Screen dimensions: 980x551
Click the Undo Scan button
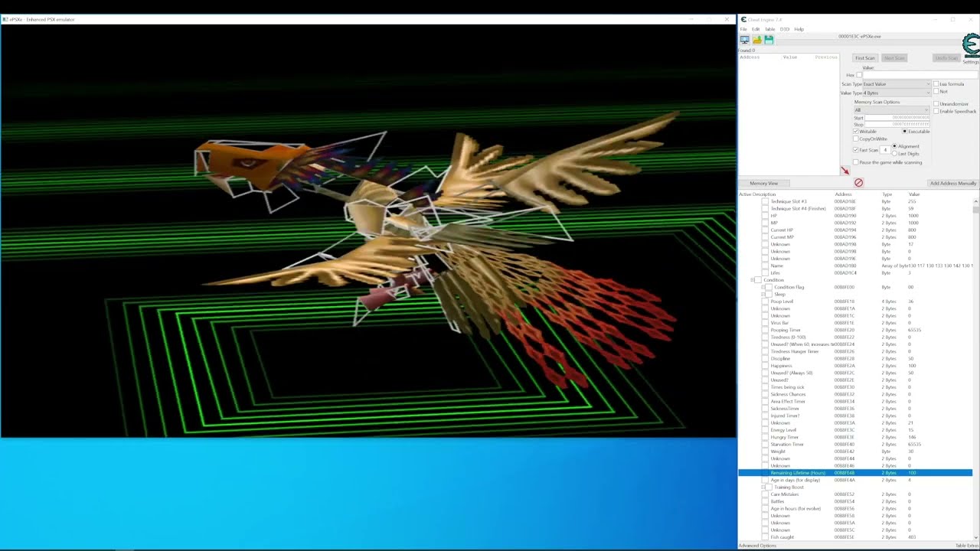click(946, 58)
